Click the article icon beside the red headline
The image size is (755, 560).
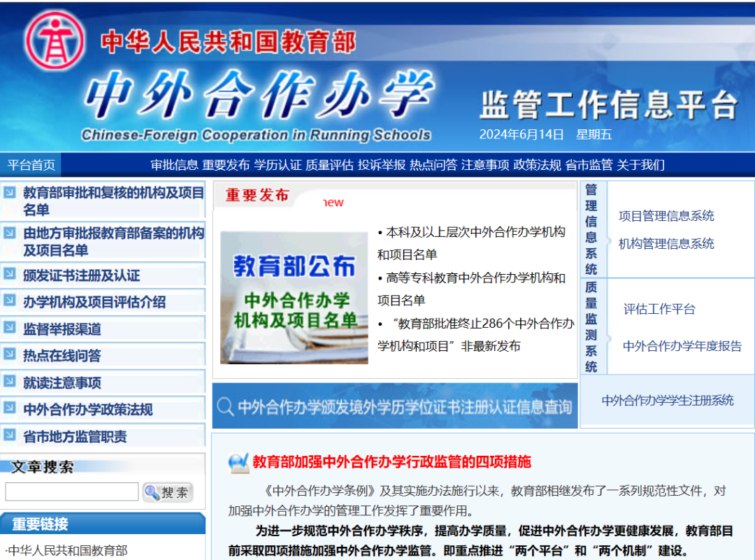238,463
